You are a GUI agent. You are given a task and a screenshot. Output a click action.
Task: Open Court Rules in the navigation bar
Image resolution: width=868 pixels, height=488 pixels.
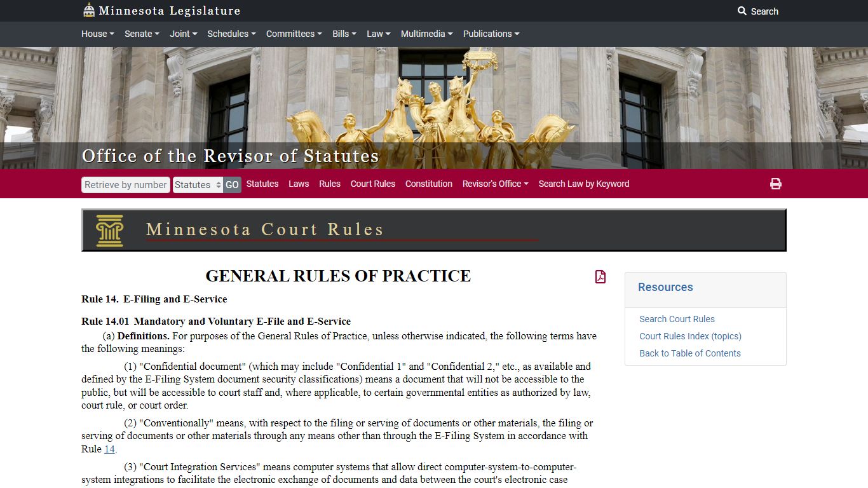coord(373,184)
